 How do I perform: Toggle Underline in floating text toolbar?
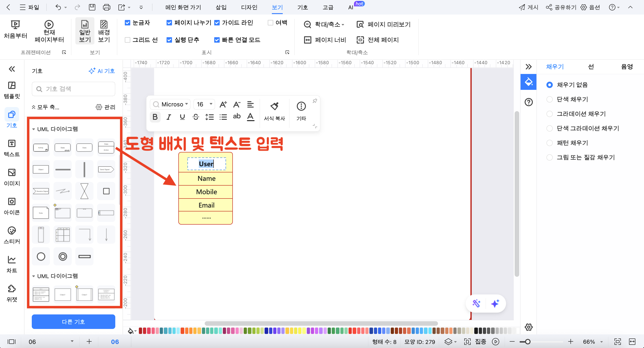pos(182,117)
